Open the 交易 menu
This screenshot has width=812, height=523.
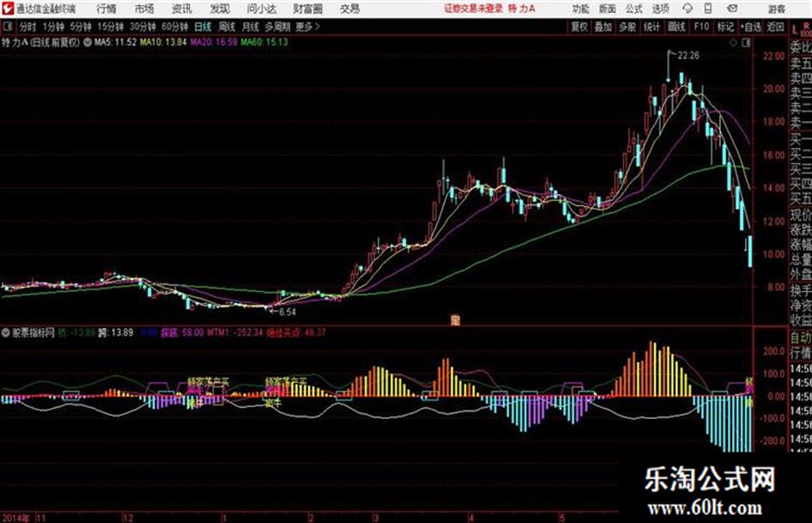click(350, 9)
